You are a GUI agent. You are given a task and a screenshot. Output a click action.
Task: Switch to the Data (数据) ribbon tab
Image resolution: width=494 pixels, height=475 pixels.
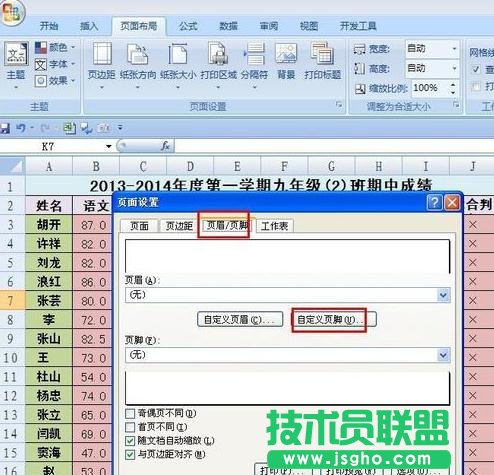click(x=228, y=26)
